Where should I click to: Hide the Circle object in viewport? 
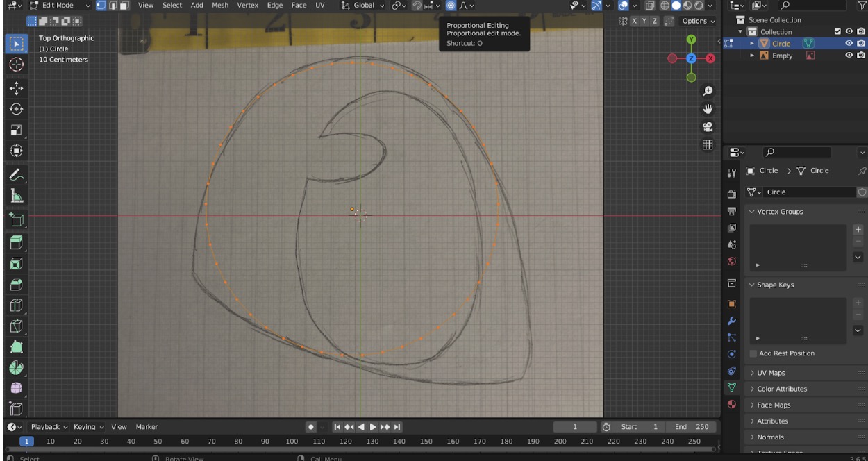(x=849, y=43)
